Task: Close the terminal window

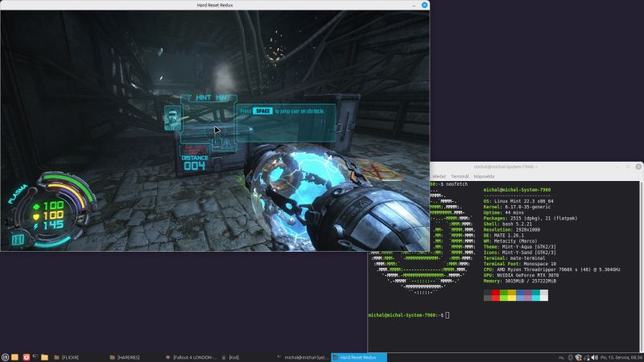Action: (638, 167)
